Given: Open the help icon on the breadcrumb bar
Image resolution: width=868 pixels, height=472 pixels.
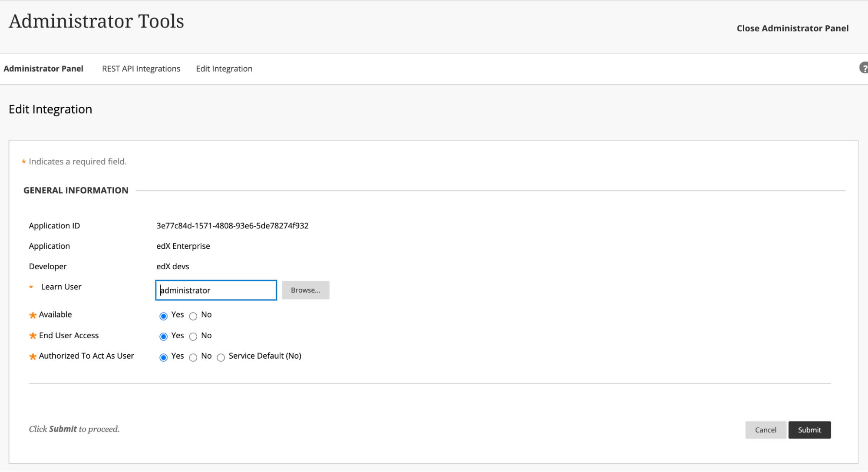Looking at the screenshot, I should pos(864,68).
